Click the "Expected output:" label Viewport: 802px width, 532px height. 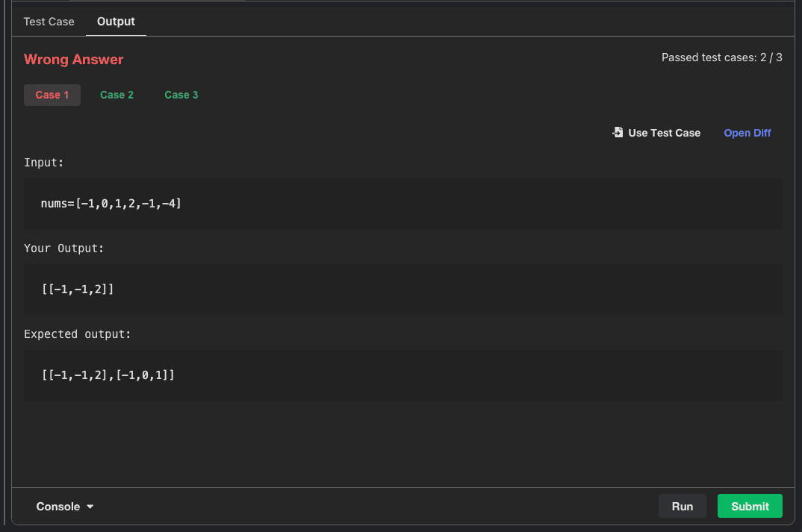tap(78, 334)
